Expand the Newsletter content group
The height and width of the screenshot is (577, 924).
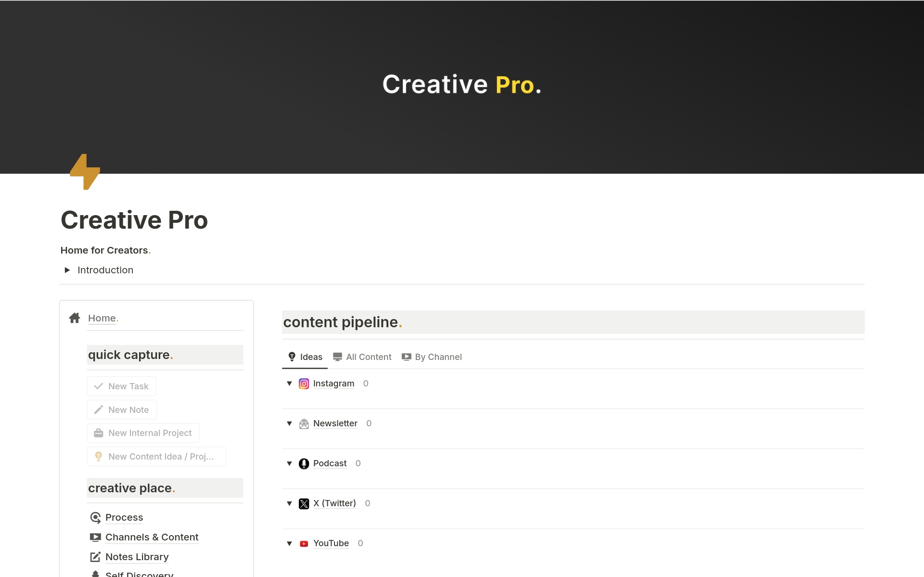pos(291,423)
